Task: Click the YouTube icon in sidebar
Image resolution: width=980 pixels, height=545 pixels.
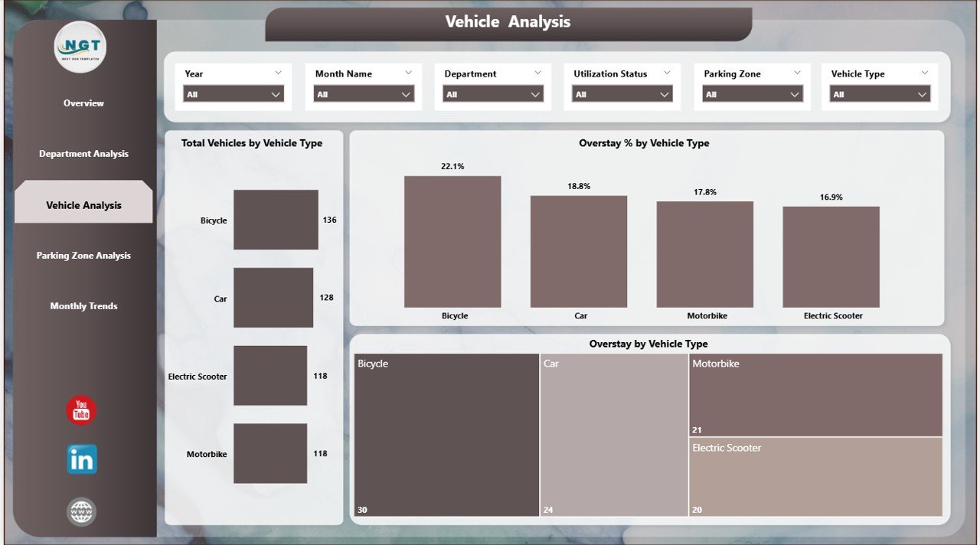Action: (81, 411)
